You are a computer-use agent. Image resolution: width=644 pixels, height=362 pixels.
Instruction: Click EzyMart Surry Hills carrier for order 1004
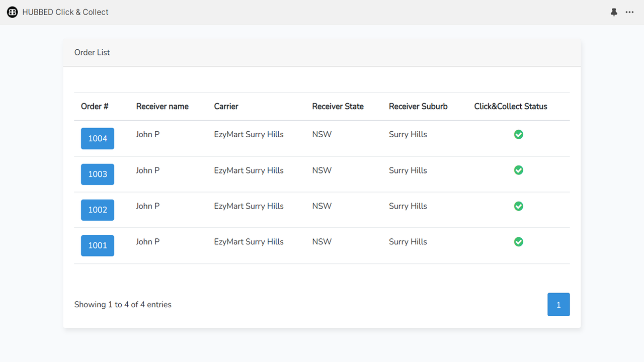249,134
